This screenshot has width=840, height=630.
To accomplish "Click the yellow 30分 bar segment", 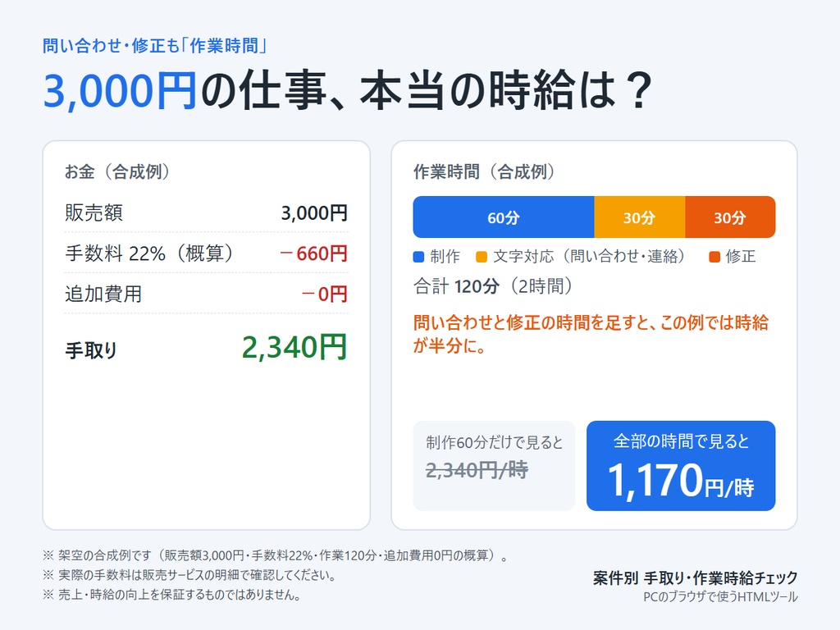I will click(639, 217).
